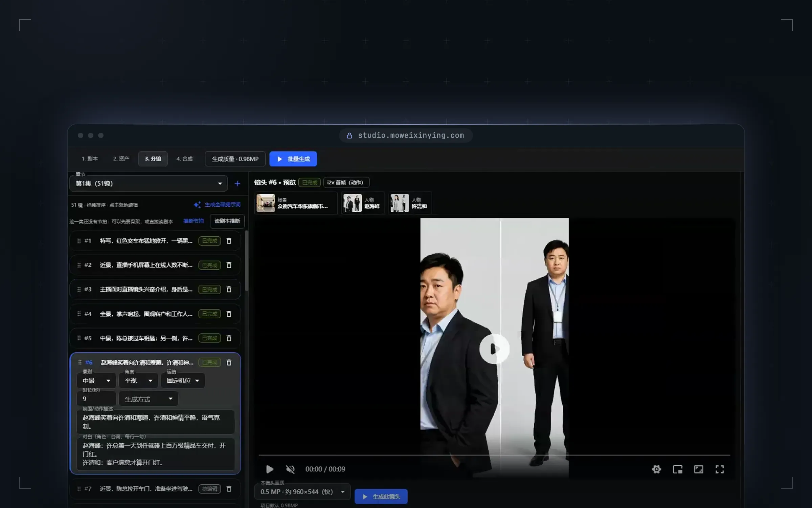This screenshot has height=508, width=812.
Task: Click the 生成此镜头 button
Action: tap(381, 496)
